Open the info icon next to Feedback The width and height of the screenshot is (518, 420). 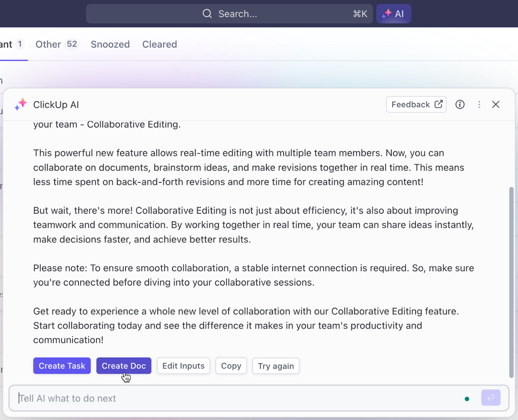tap(460, 105)
